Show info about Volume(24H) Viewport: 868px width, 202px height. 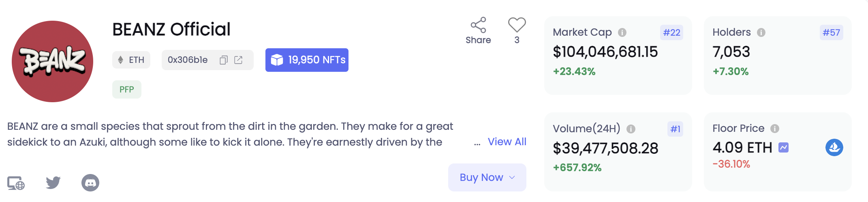[631, 129]
